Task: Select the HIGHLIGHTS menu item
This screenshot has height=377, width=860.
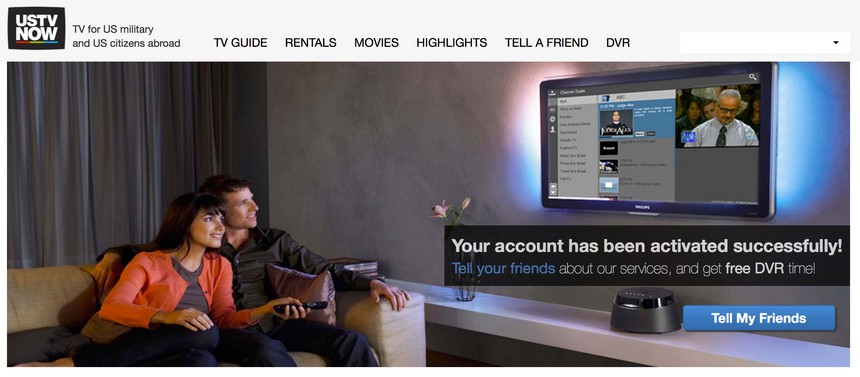Action: [451, 43]
